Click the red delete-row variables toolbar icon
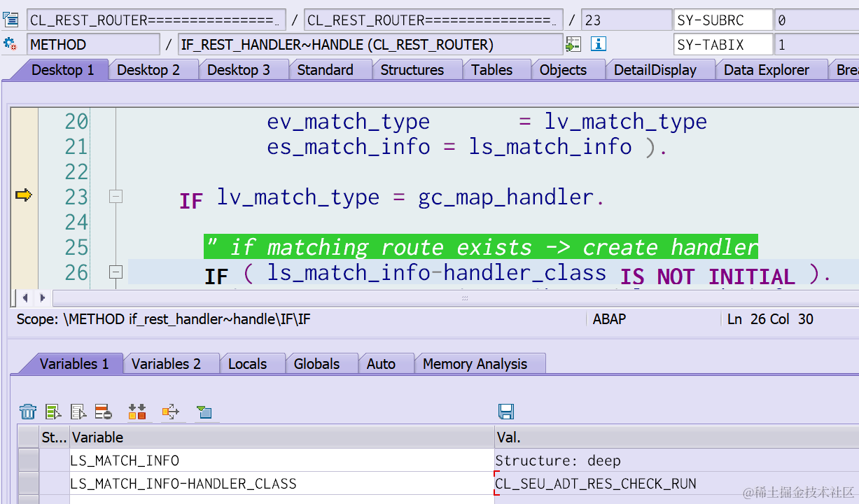This screenshot has width=859, height=504. (104, 412)
